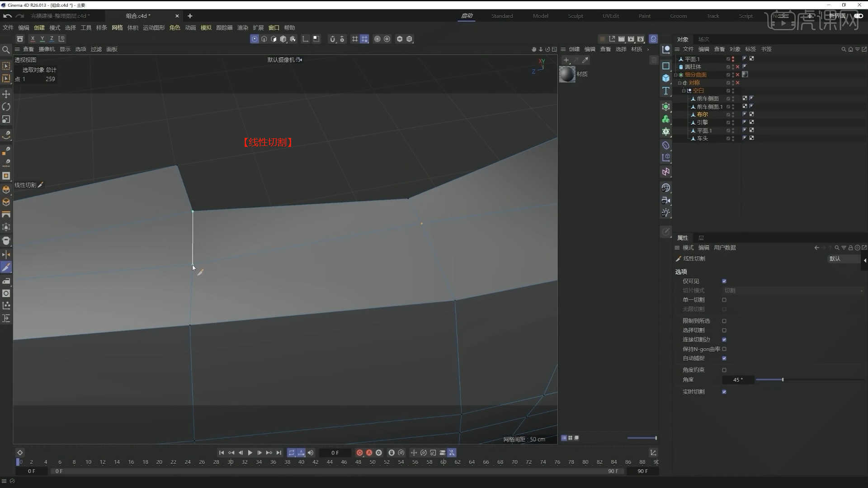Collapse the 空白 null tree node
This screenshot has height=488, width=868.
pyautogui.click(x=684, y=91)
